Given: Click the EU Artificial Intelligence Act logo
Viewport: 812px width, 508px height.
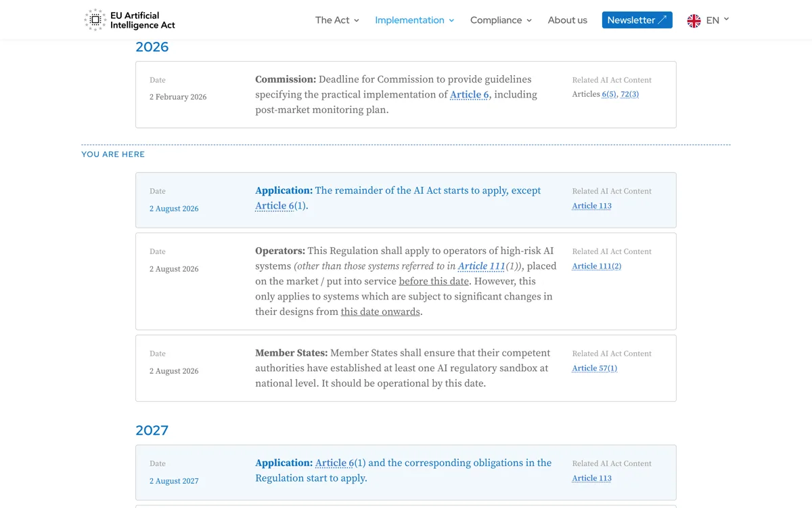Looking at the screenshot, I should point(129,20).
